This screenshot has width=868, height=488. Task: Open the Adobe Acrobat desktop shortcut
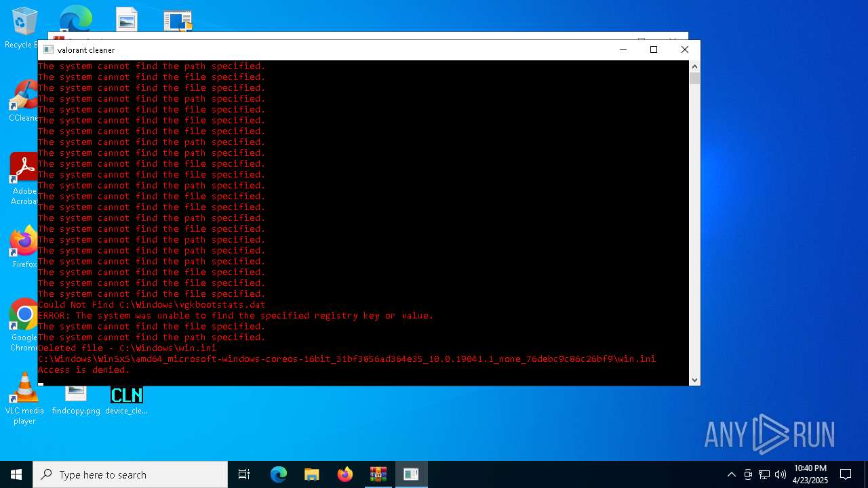[24, 178]
